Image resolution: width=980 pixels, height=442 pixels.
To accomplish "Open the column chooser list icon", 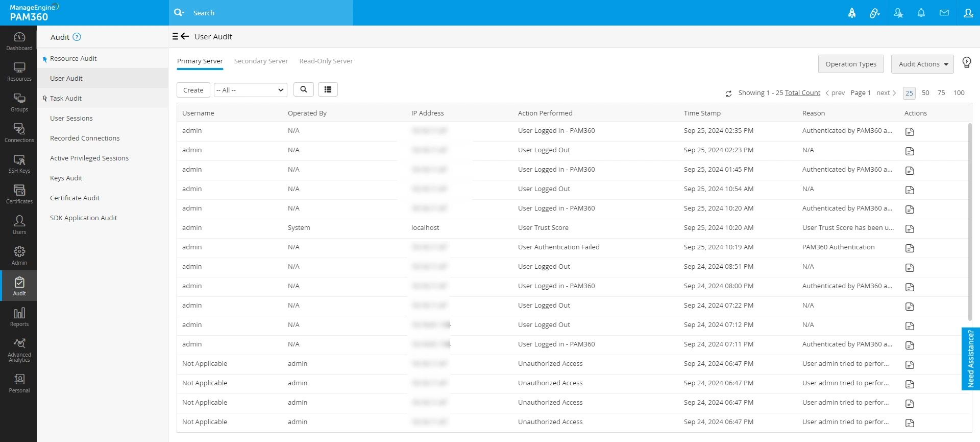I will point(328,89).
